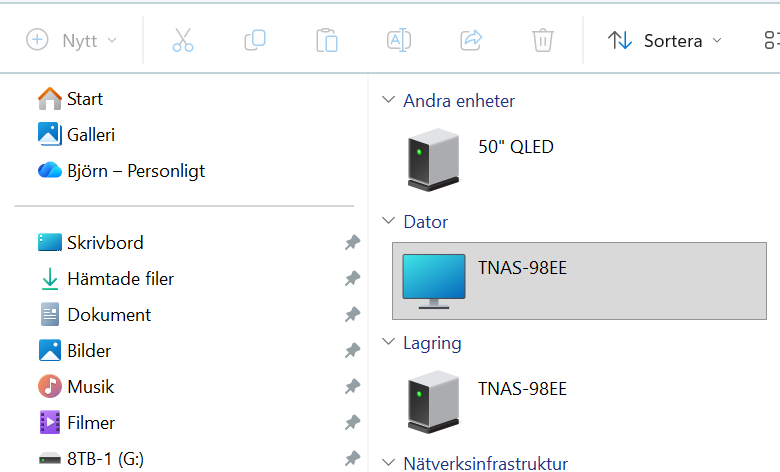The image size is (780, 472).
Task: Open Skrivbord in the sidebar
Action: pyautogui.click(x=91, y=243)
